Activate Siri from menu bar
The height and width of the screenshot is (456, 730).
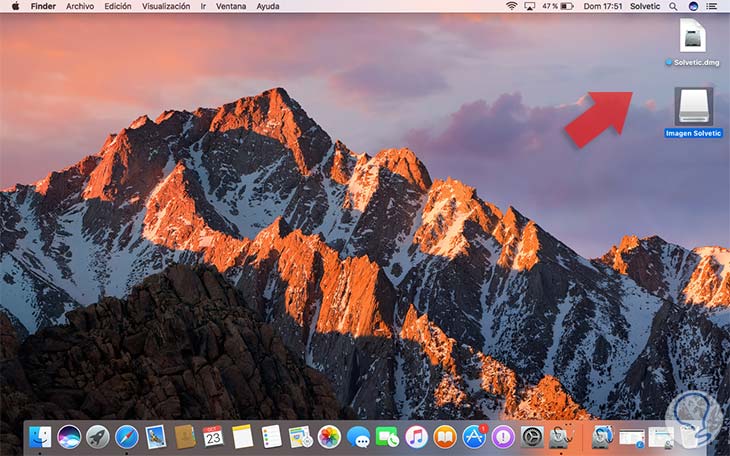coord(693,6)
